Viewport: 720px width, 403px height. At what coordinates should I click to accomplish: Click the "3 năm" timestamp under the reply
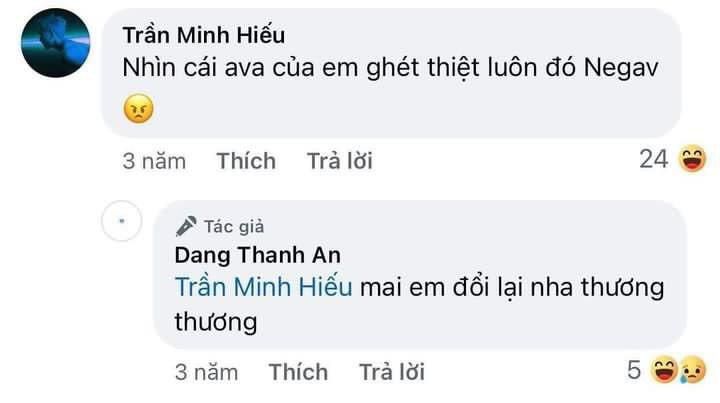206,372
